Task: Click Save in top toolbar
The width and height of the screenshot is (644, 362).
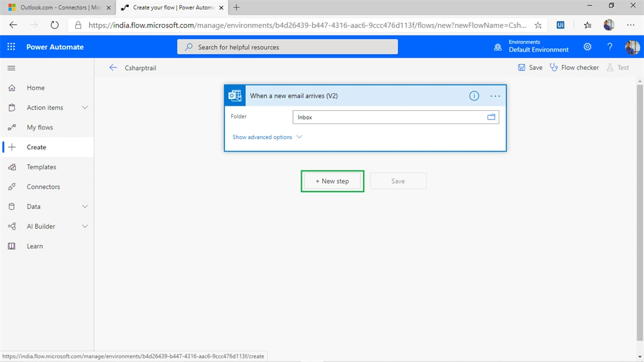Action: click(530, 67)
